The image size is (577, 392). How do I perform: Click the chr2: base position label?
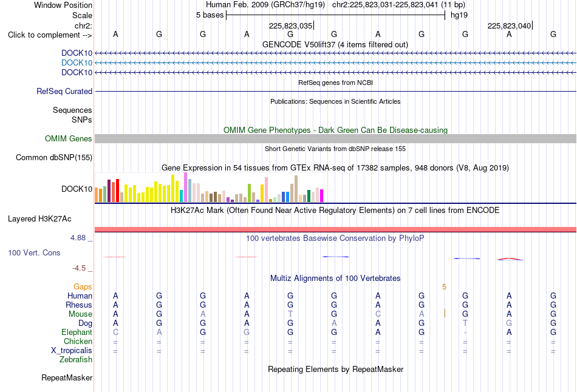[83, 25]
